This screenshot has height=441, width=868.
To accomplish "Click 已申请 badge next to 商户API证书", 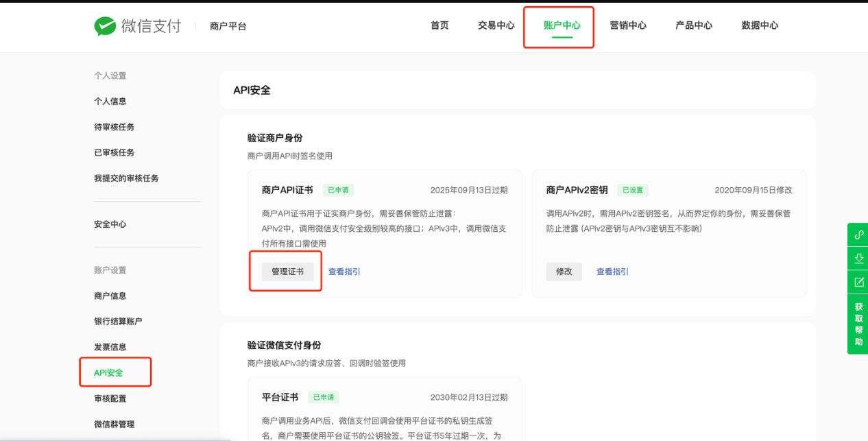I will [x=338, y=190].
